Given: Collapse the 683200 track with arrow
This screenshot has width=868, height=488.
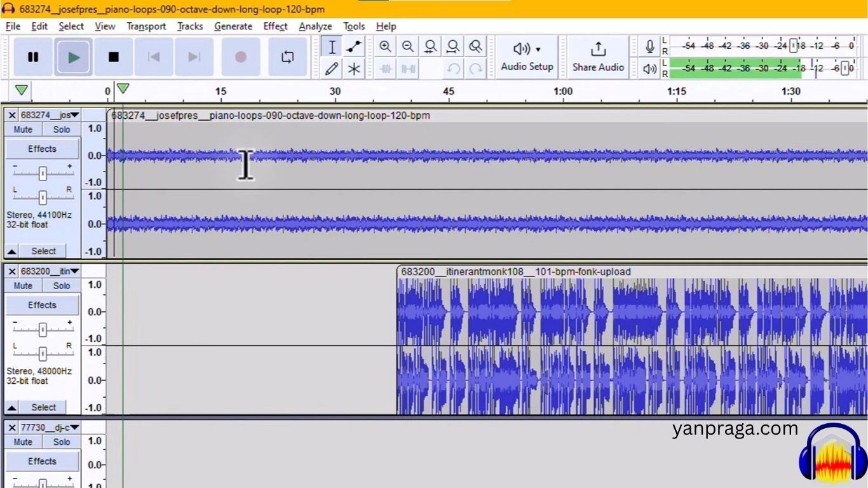Looking at the screenshot, I should tap(11, 407).
